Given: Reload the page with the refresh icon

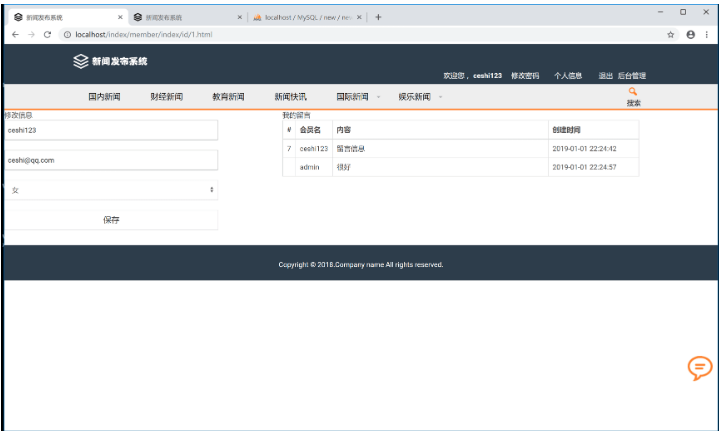Looking at the screenshot, I should tap(47, 34).
